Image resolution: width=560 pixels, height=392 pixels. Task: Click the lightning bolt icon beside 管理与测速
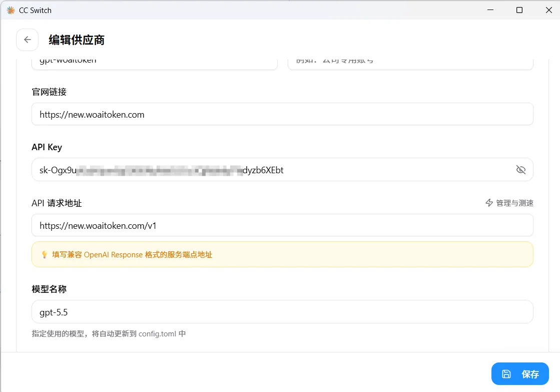pos(489,203)
